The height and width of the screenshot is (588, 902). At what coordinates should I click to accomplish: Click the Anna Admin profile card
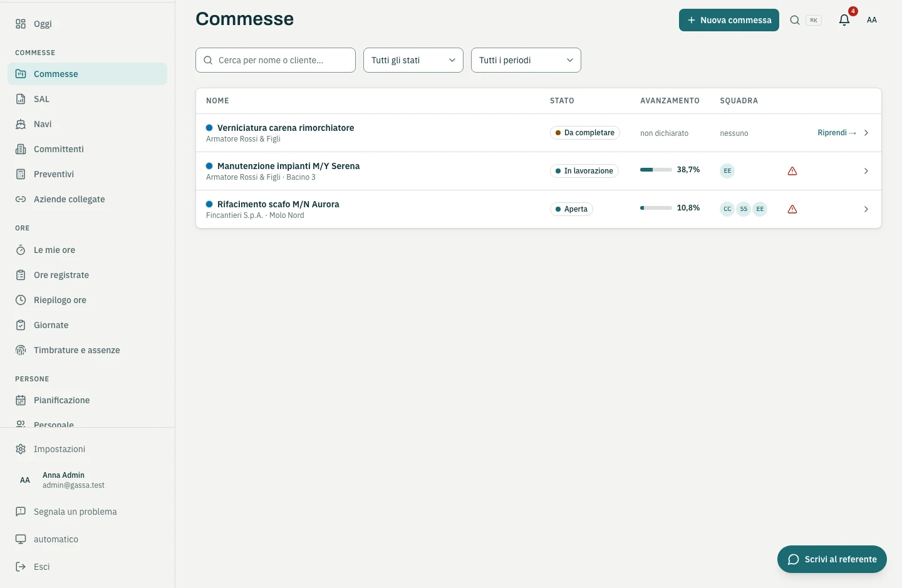pos(88,480)
